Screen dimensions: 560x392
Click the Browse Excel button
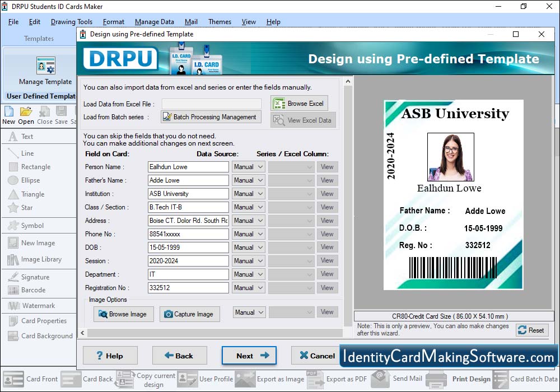299,104
